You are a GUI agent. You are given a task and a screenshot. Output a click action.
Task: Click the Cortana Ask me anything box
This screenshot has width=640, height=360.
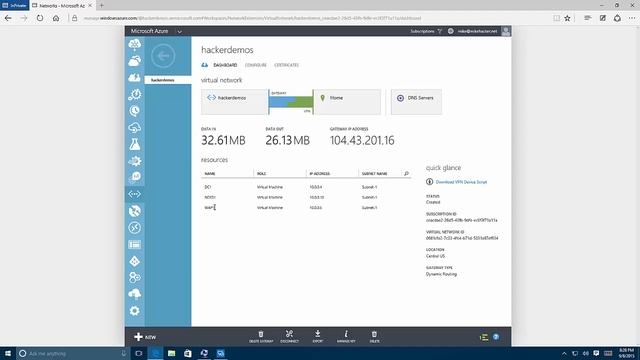[73, 353]
